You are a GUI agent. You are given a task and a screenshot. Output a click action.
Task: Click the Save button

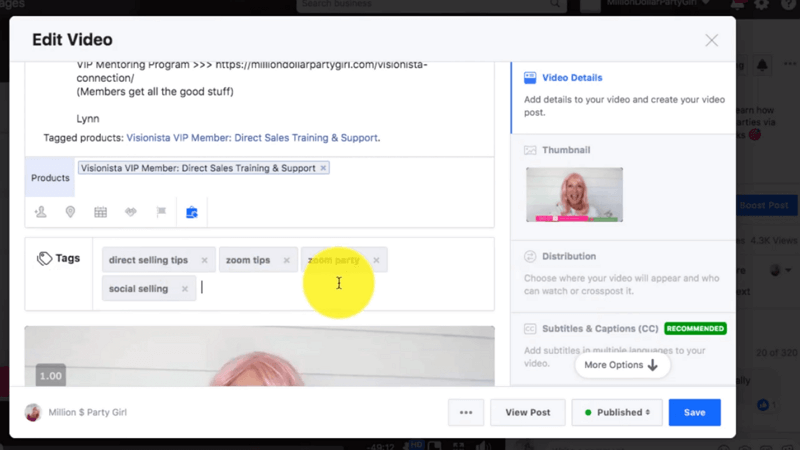(694, 412)
